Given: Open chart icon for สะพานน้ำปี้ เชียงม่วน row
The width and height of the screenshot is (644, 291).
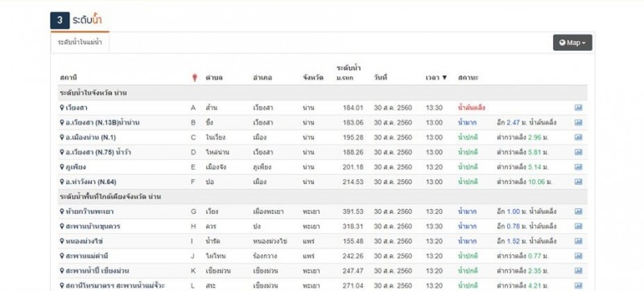Looking at the screenshot, I should [578, 271].
